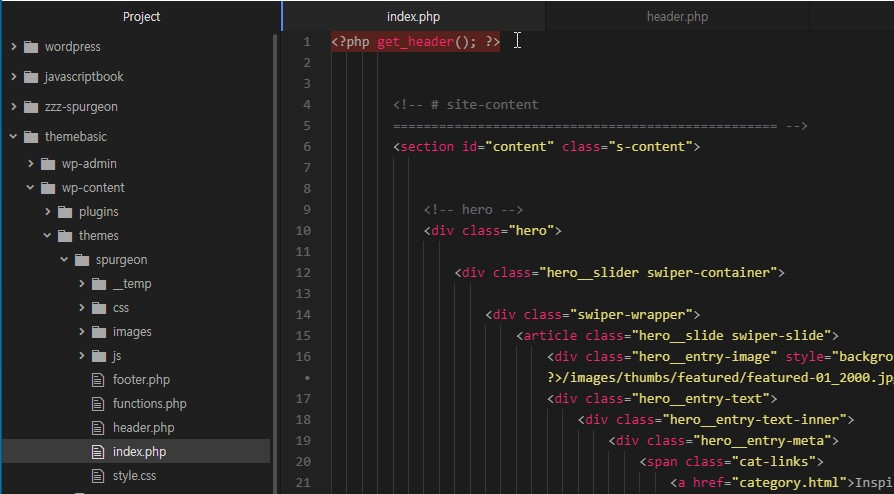Select the plugins folder name
894x494 pixels.
point(99,212)
